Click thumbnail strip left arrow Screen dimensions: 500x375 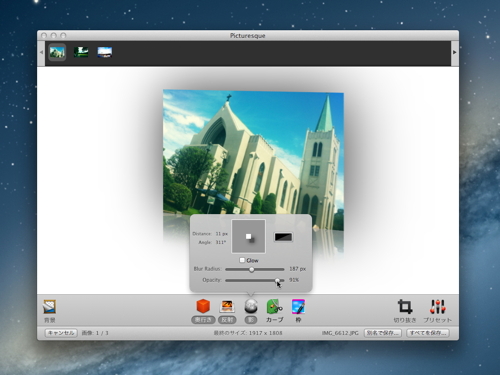pos(41,52)
